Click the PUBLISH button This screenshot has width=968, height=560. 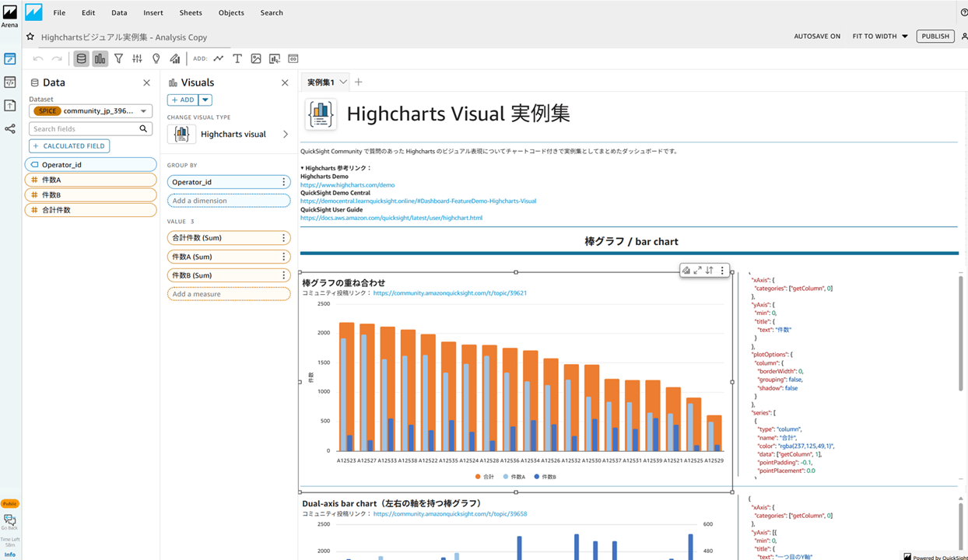click(x=935, y=37)
